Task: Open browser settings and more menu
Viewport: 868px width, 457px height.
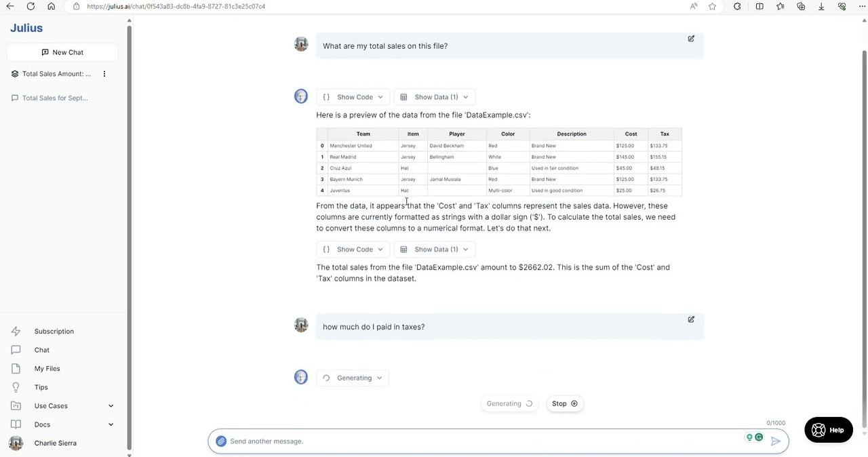Action: 862,6
